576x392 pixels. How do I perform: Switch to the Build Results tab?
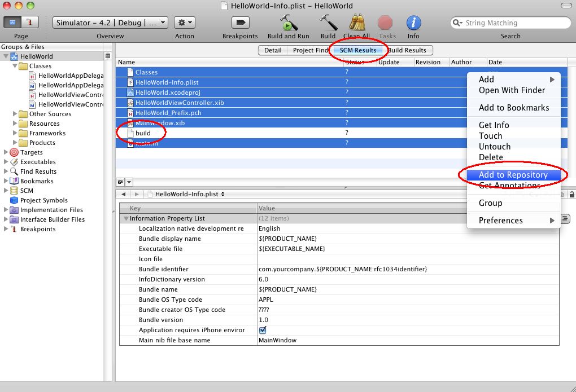coord(407,50)
